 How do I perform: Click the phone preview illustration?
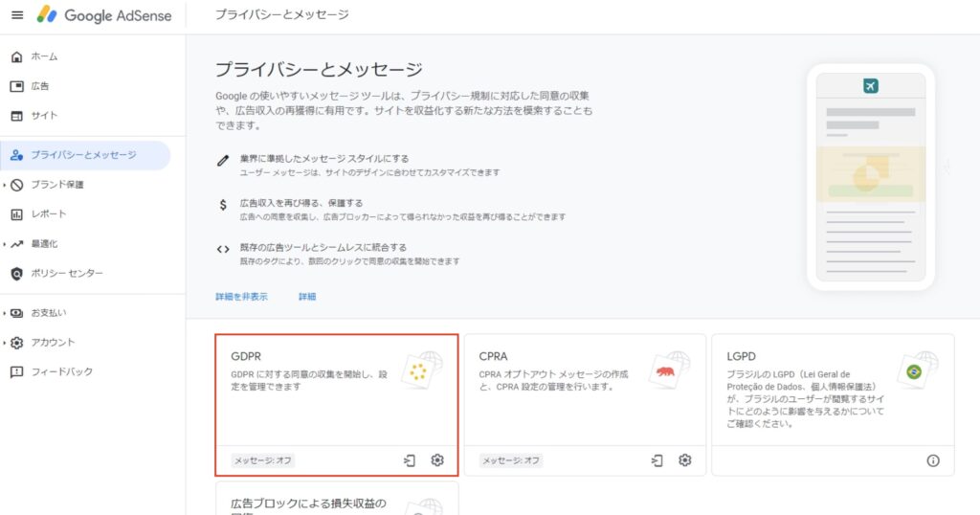coord(871,177)
